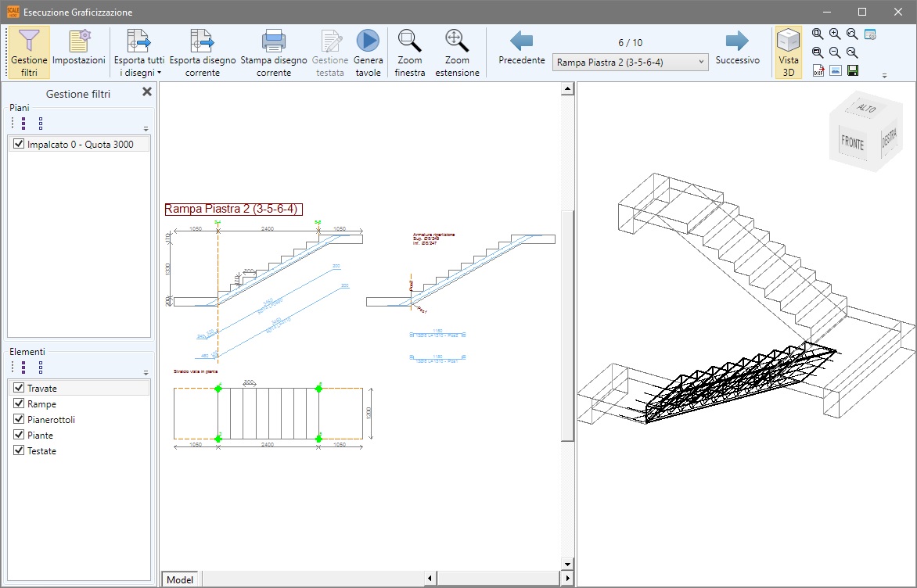Screen dimensions: 917x588
Task: Open the view settings window icon
Action: click(x=870, y=34)
